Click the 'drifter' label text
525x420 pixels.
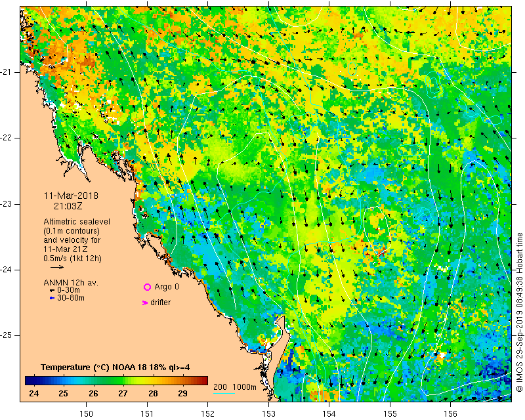[160, 303]
